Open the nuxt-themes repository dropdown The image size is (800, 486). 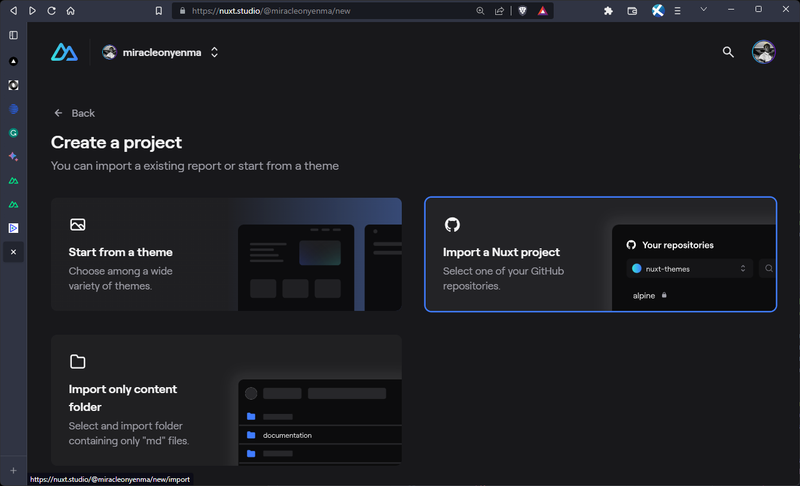(x=689, y=269)
